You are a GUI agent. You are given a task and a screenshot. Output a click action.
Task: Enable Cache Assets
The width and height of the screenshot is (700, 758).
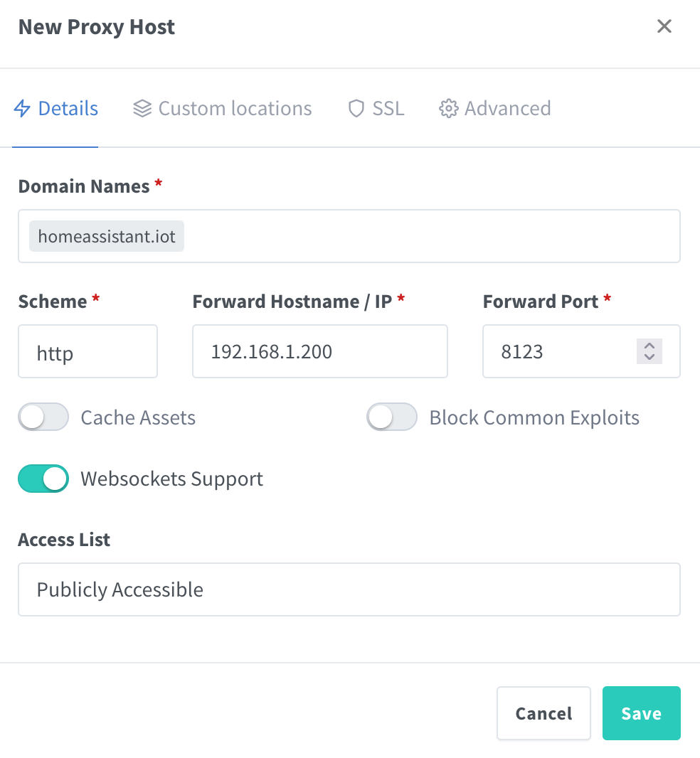pos(43,417)
